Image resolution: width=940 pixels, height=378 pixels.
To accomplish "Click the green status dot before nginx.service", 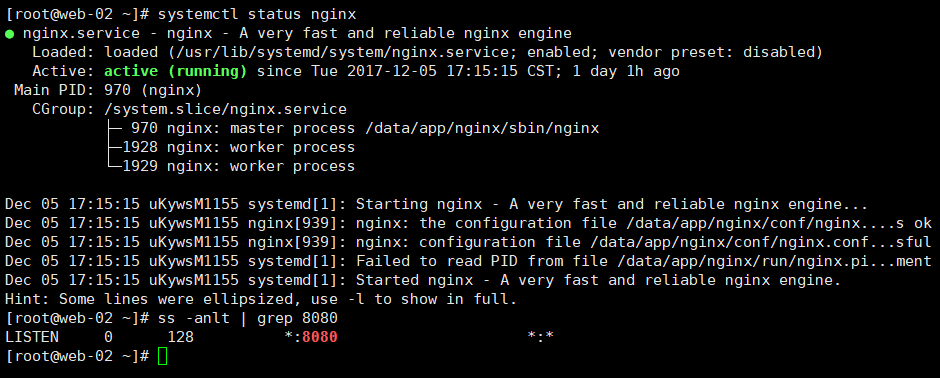I will point(9,34).
